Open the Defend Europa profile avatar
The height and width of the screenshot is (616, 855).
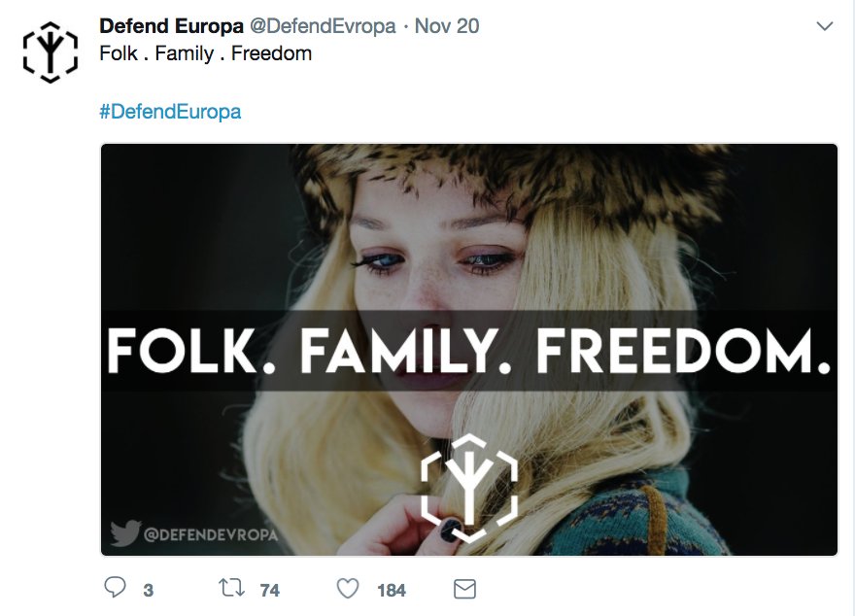51,52
